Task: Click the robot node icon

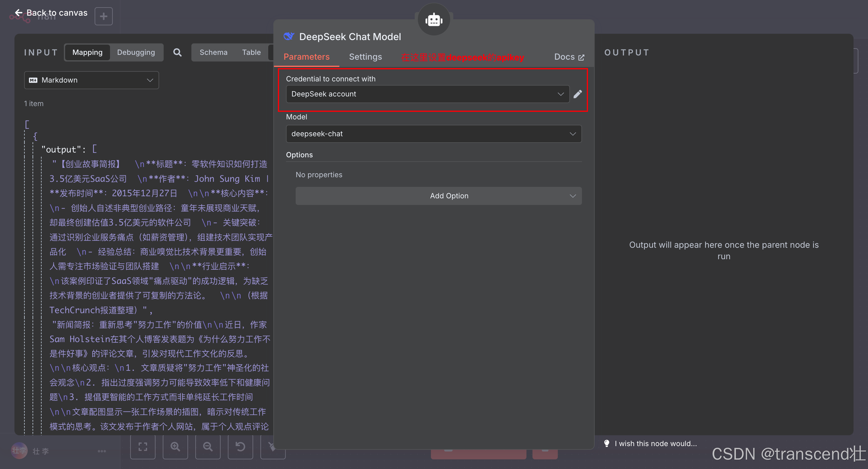Action: (x=434, y=20)
